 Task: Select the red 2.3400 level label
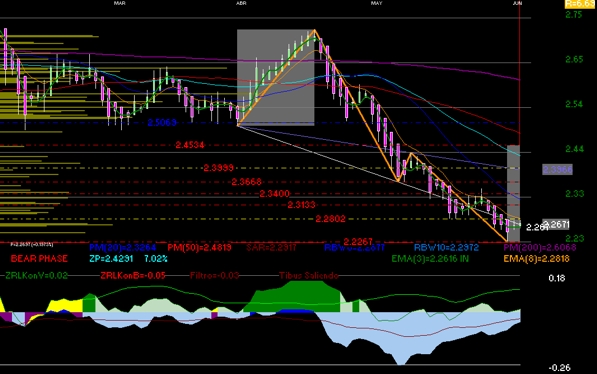[x=275, y=194]
